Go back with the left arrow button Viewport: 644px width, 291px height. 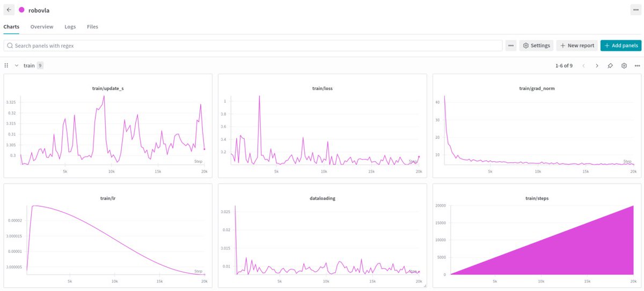coord(9,10)
